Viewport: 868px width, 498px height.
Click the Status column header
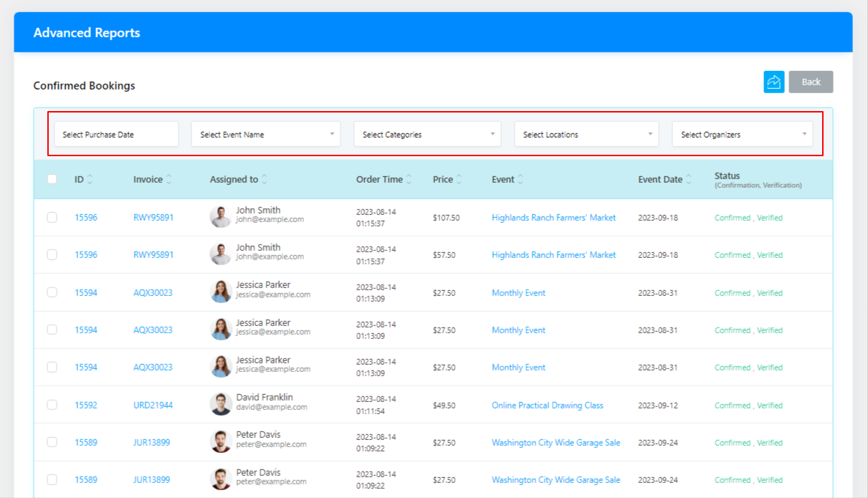[758, 180]
